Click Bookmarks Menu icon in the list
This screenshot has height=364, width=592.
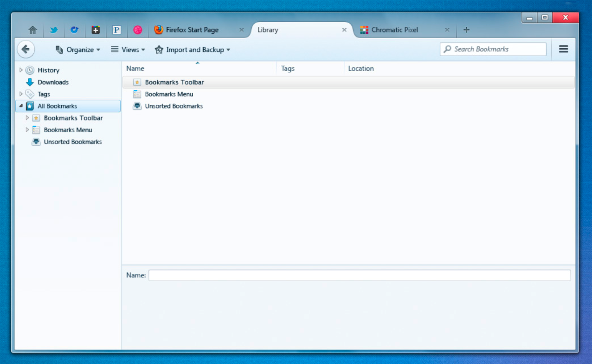pyautogui.click(x=137, y=94)
